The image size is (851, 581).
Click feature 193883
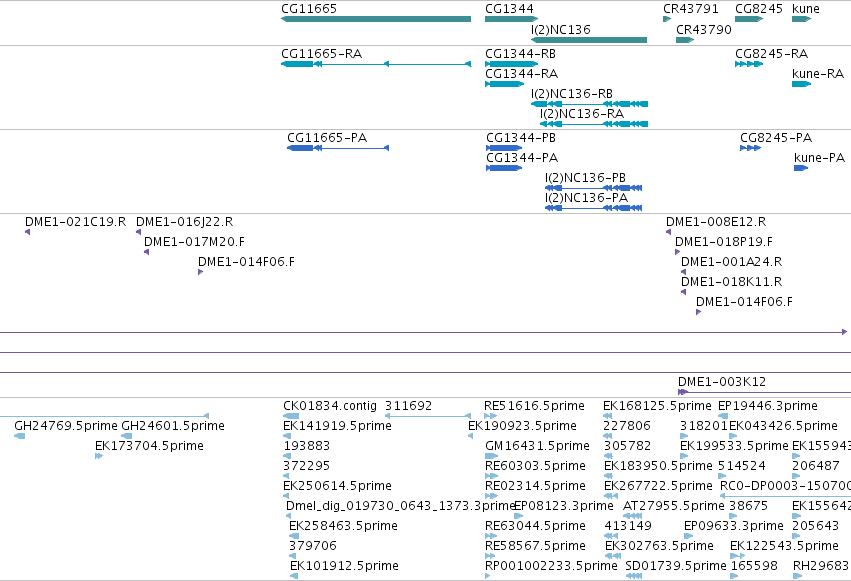point(306,446)
